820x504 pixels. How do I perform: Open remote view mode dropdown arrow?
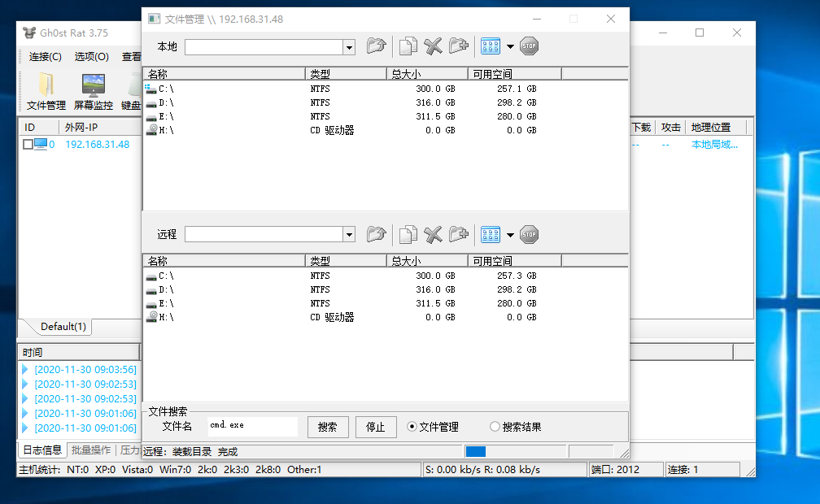(510, 234)
